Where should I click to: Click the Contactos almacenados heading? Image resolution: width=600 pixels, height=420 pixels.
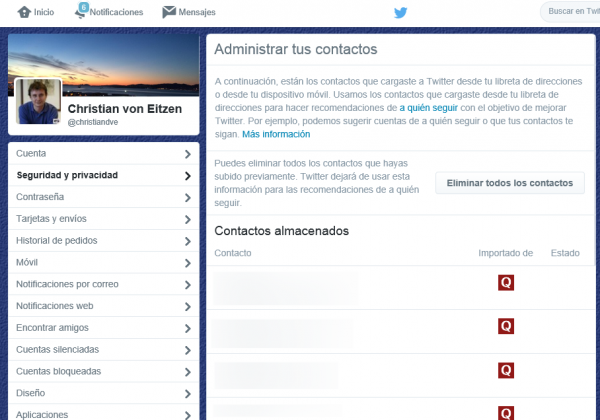[282, 231]
